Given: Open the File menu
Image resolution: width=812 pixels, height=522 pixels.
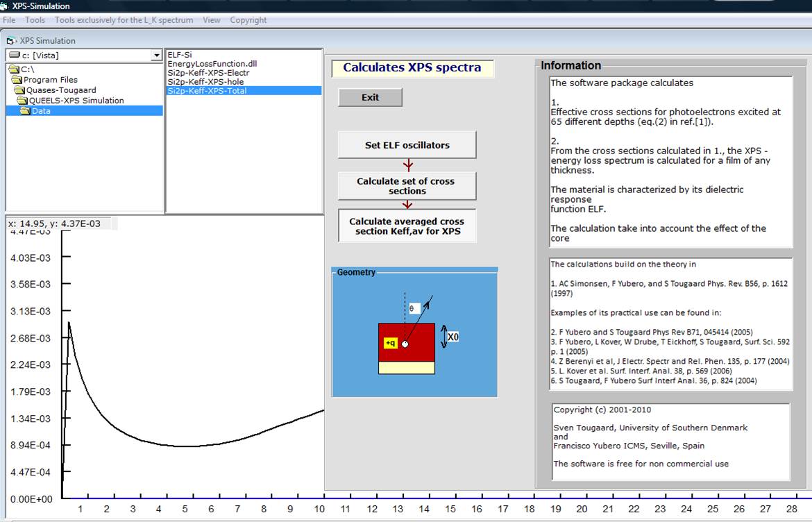Looking at the screenshot, I should [x=9, y=20].
